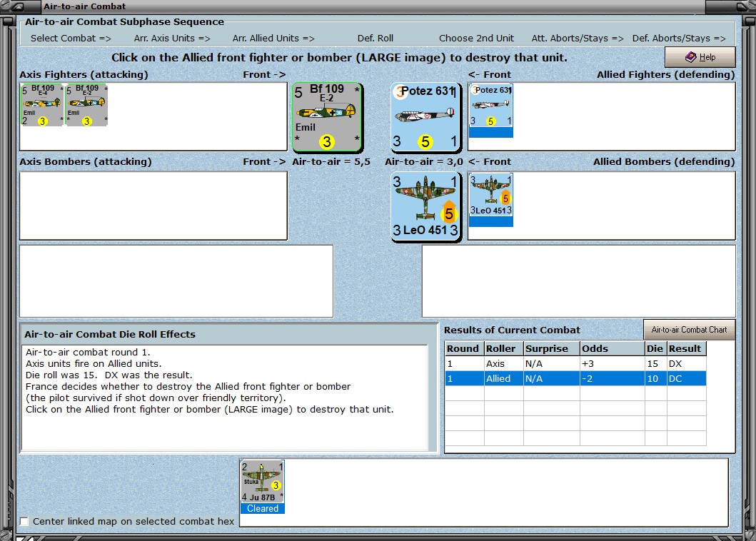Viewport: 756px width, 541px height.
Task: Click the Surprise column header
Action: (x=552, y=348)
